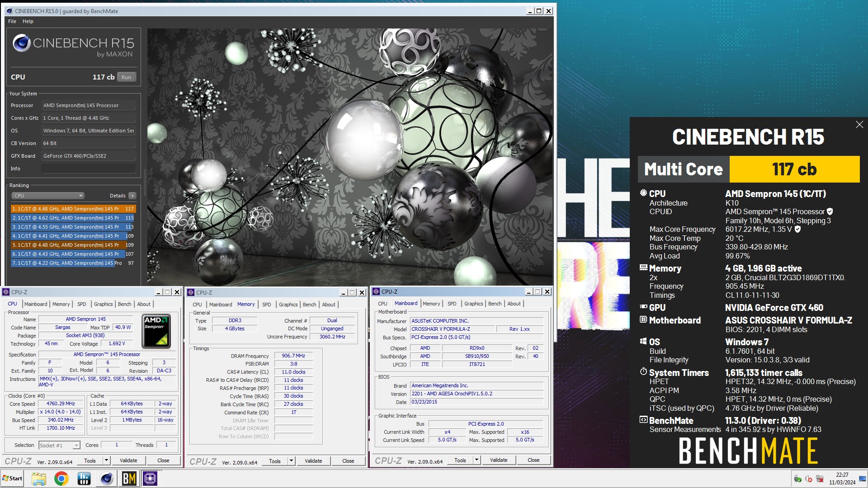Viewport: 868px width, 488px height.
Task: Run the CPU benchmark in Cinebench
Action: point(127,77)
